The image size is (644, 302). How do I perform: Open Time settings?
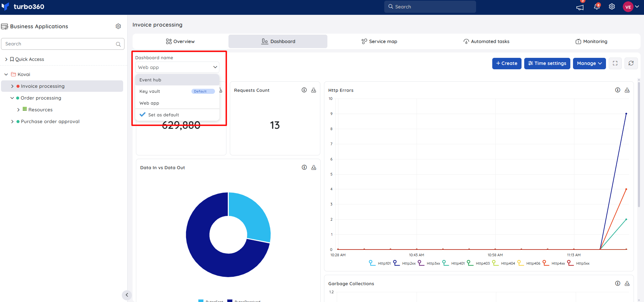(x=547, y=63)
